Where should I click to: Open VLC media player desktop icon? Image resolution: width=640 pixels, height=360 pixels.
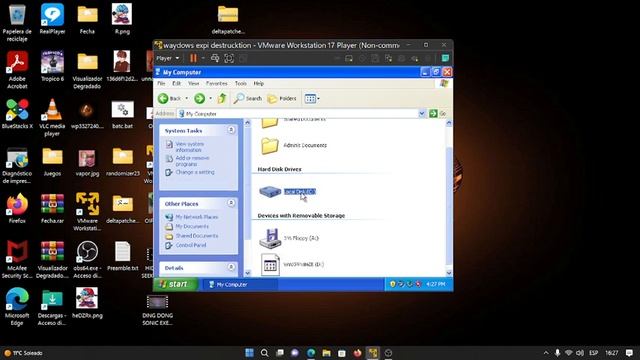(52, 117)
